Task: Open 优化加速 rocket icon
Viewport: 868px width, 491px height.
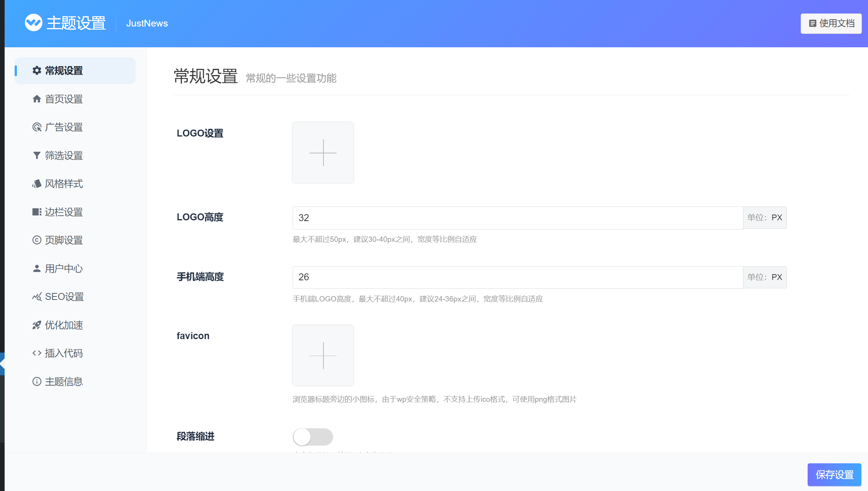Action: point(37,325)
